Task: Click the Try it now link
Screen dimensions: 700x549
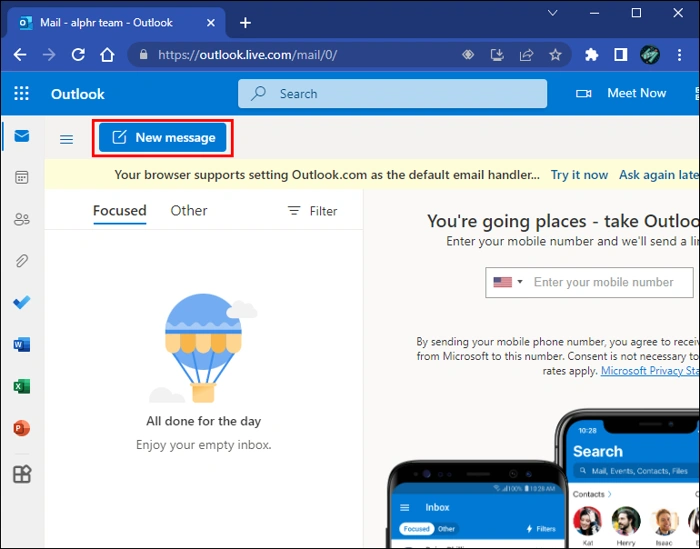Action: coord(579,175)
